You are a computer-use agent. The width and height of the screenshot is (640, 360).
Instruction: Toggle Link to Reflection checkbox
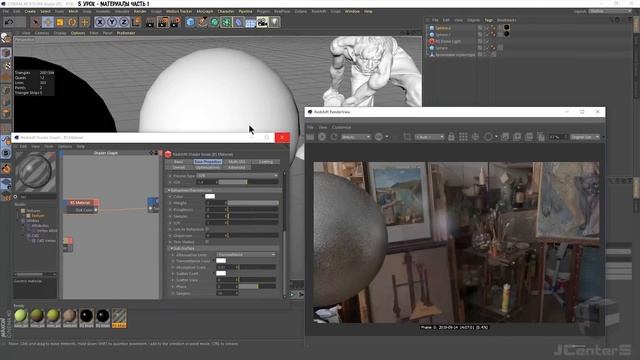point(207,229)
